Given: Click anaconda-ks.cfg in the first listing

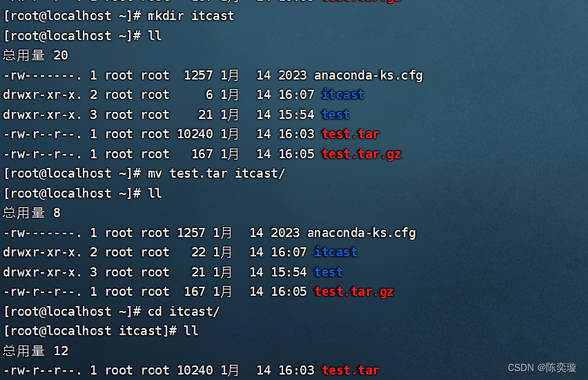Looking at the screenshot, I should pyautogui.click(x=369, y=75).
